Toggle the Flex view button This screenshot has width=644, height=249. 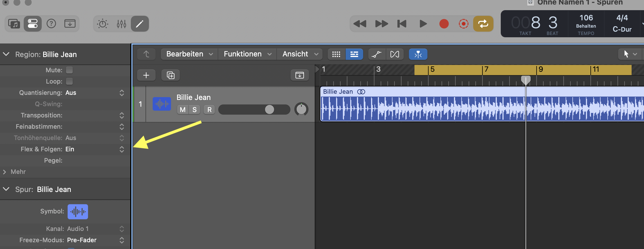tap(395, 54)
